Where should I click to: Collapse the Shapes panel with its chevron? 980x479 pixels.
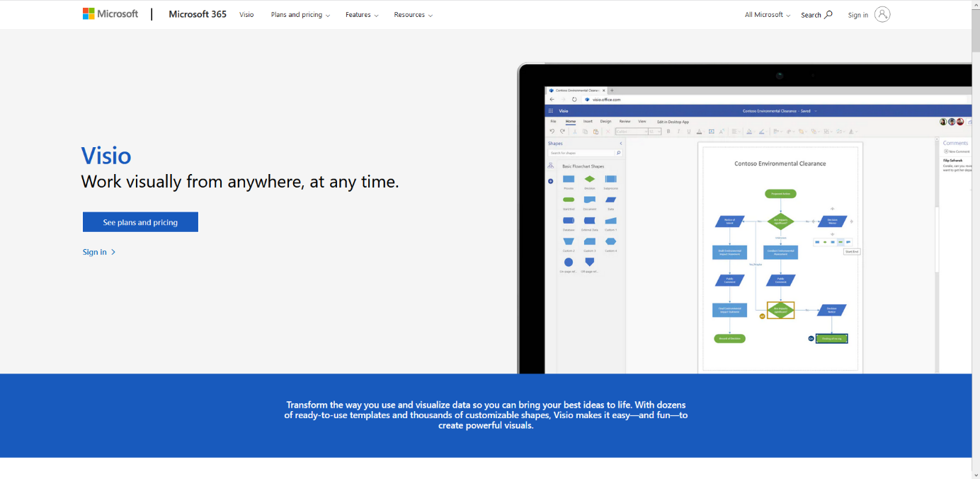pos(621,144)
